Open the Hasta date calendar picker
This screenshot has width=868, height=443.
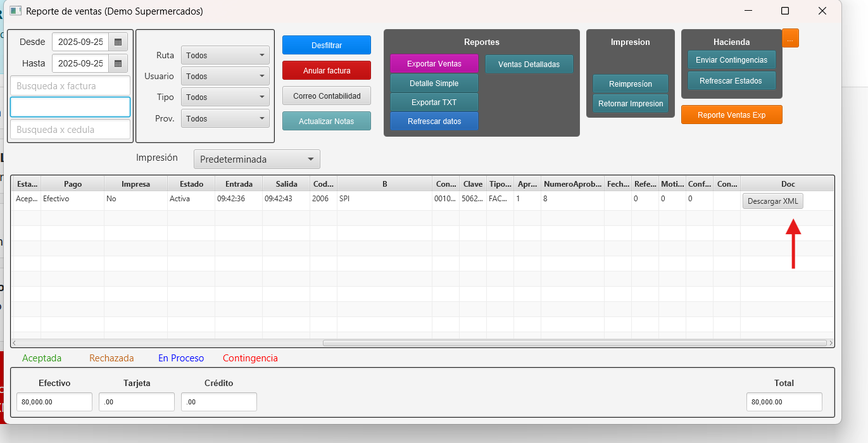click(118, 64)
